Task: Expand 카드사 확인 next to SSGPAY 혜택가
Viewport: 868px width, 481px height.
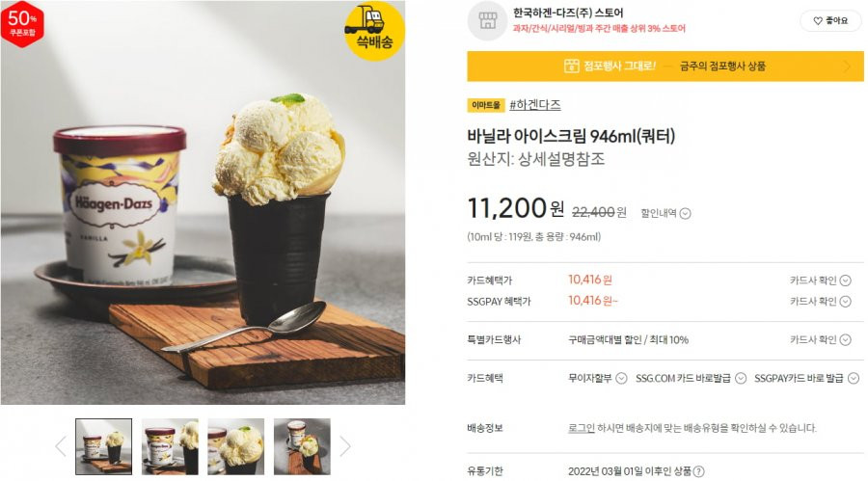Action: (821, 301)
